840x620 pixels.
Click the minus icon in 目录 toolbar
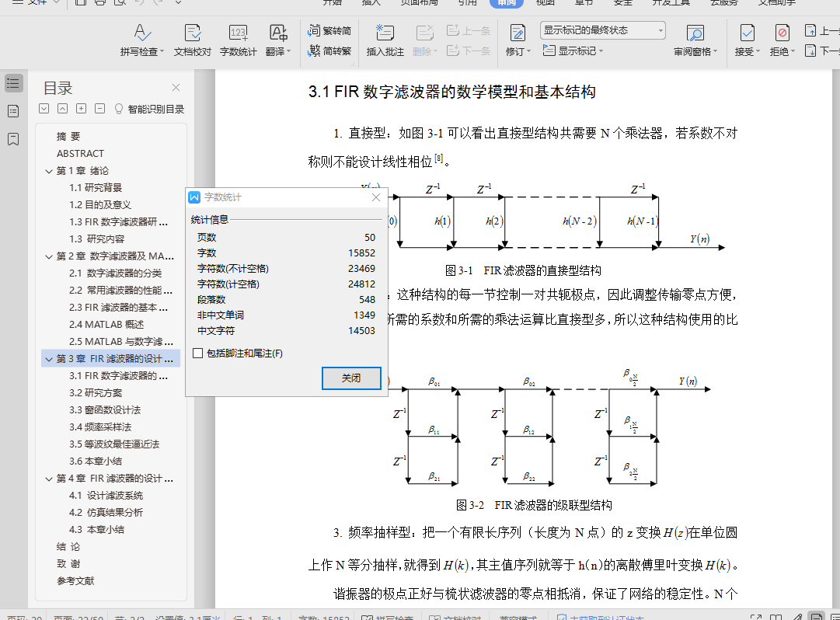(99, 109)
